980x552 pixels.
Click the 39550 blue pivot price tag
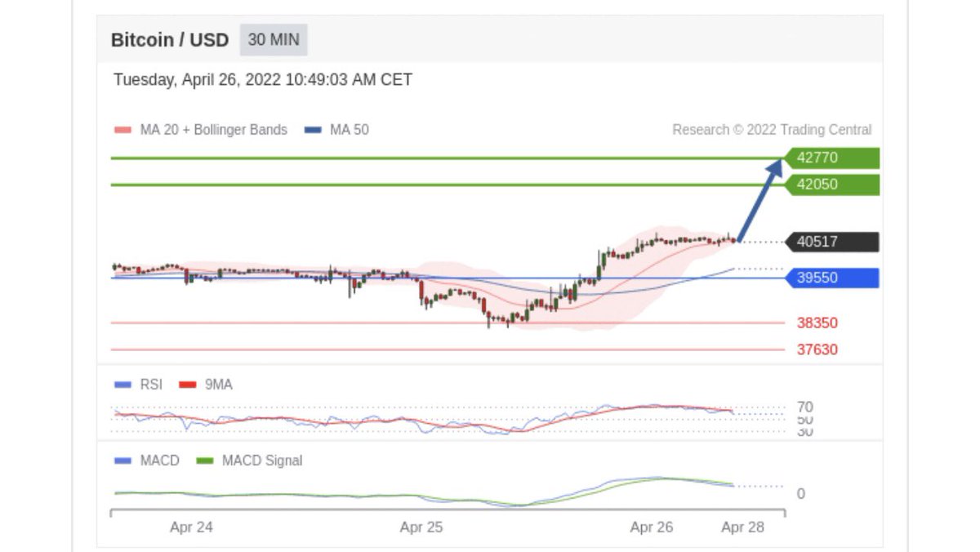point(832,278)
